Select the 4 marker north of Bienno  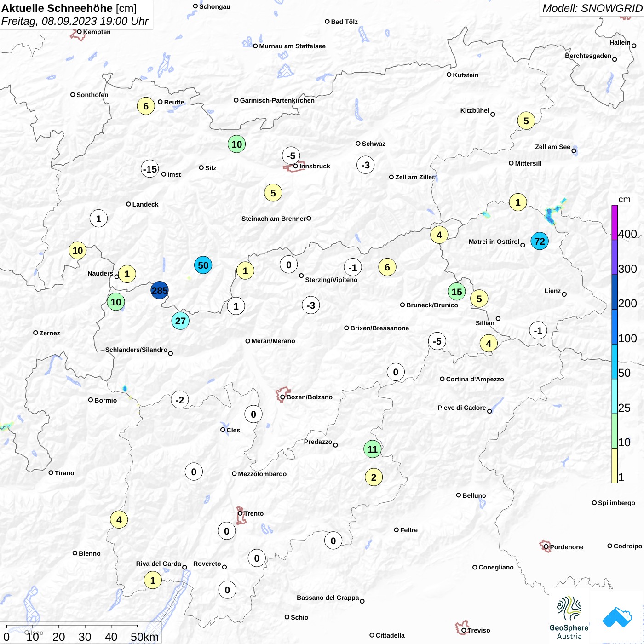pos(119,520)
